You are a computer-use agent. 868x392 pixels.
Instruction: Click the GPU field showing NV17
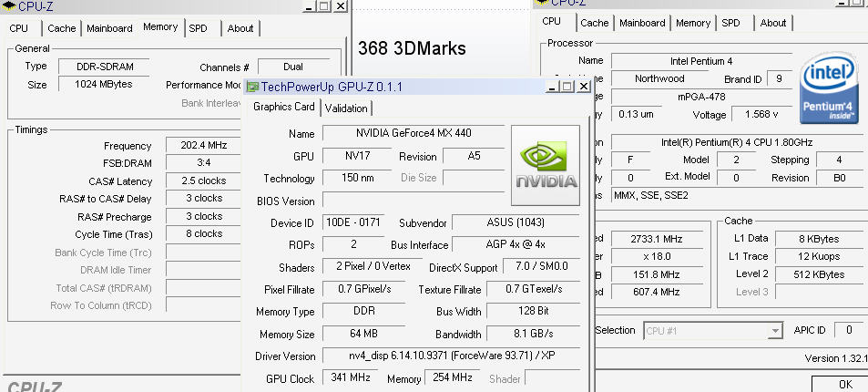[356, 156]
